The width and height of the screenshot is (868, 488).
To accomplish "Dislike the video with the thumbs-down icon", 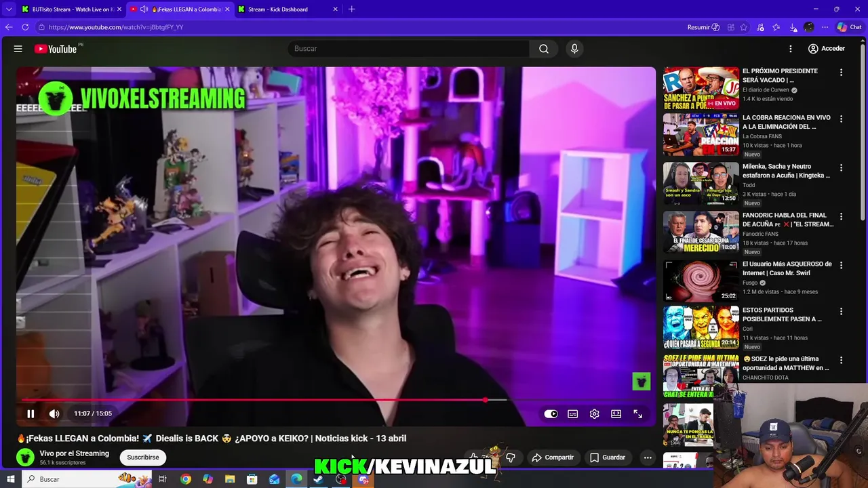I will point(511,457).
